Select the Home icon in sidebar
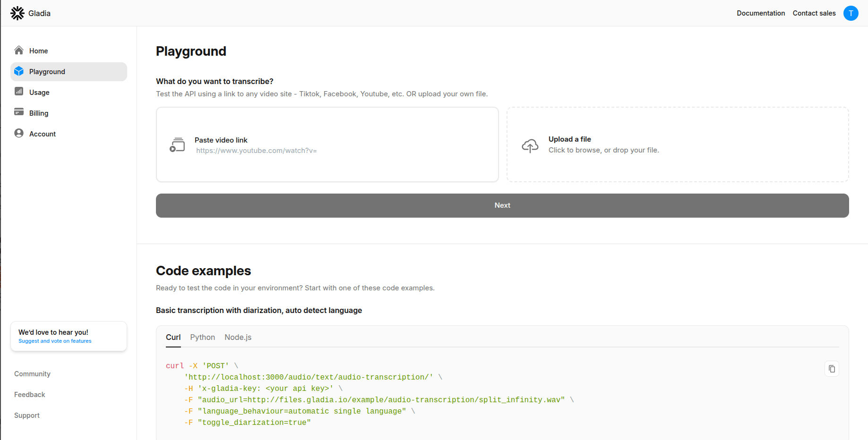The width and height of the screenshot is (868, 440). point(18,50)
